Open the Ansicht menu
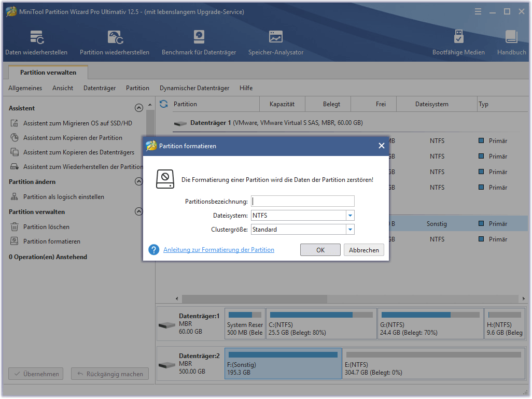Viewport: 532px width, 399px height. click(x=63, y=88)
